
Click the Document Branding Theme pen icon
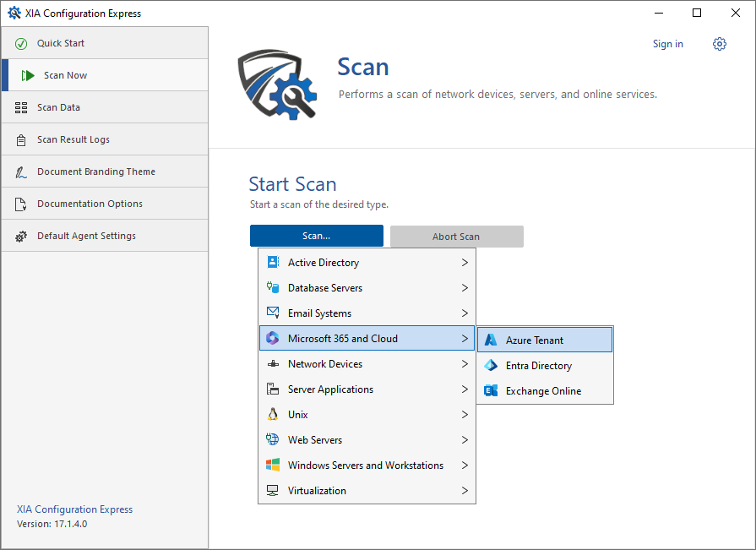tap(21, 172)
